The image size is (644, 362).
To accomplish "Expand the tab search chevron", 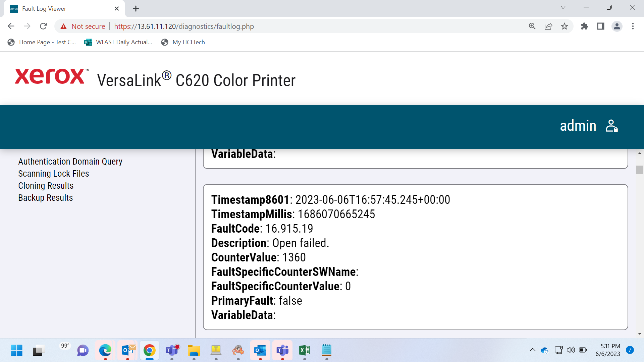I will pyautogui.click(x=563, y=7).
